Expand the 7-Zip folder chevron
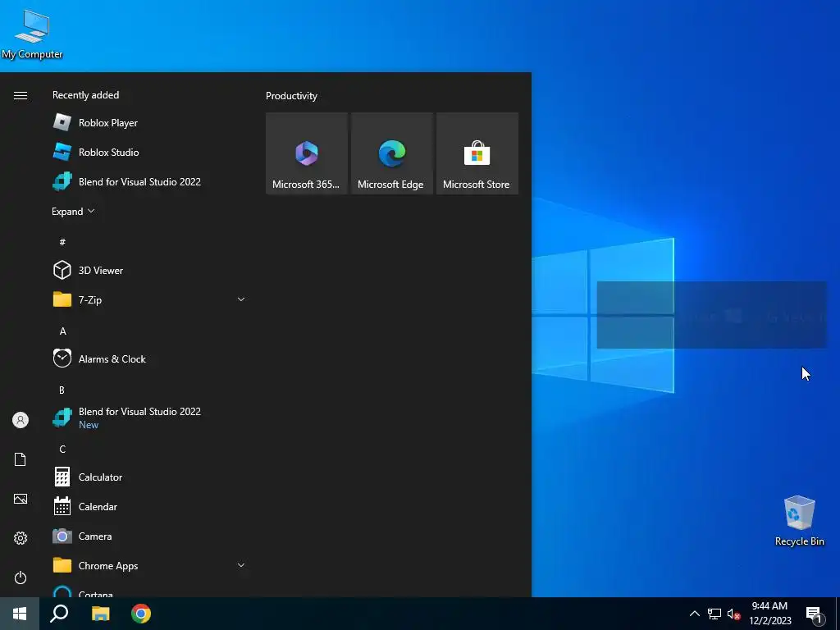Viewport: 840px width, 630px height. click(x=241, y=299)
